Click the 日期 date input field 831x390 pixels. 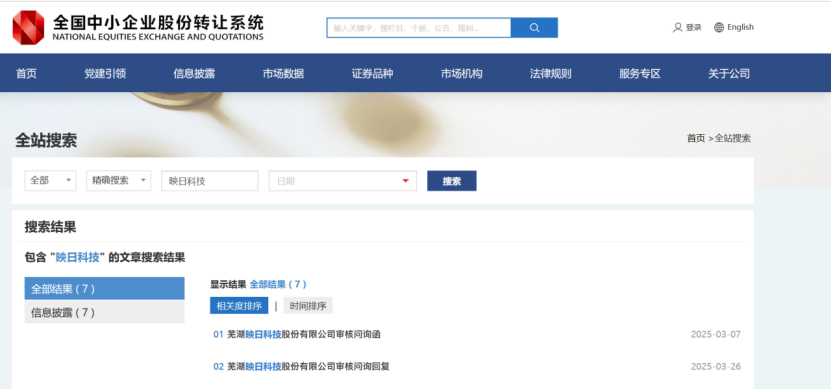(343, 181)
